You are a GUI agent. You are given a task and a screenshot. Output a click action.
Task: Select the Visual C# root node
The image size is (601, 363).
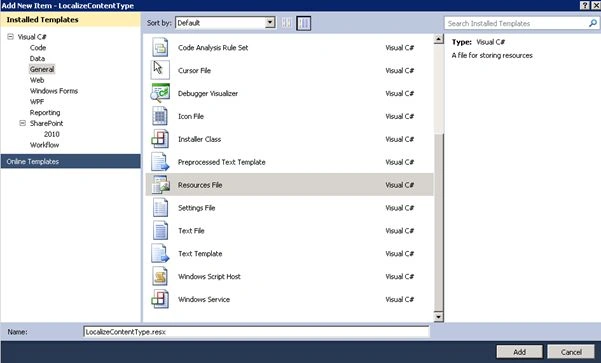[x=32, y=37]
